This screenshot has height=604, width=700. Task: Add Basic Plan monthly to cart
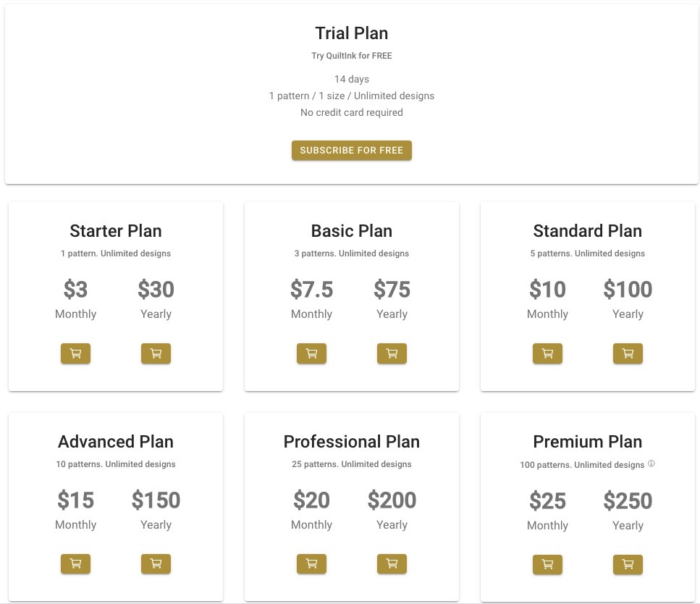tap(311, 353)
